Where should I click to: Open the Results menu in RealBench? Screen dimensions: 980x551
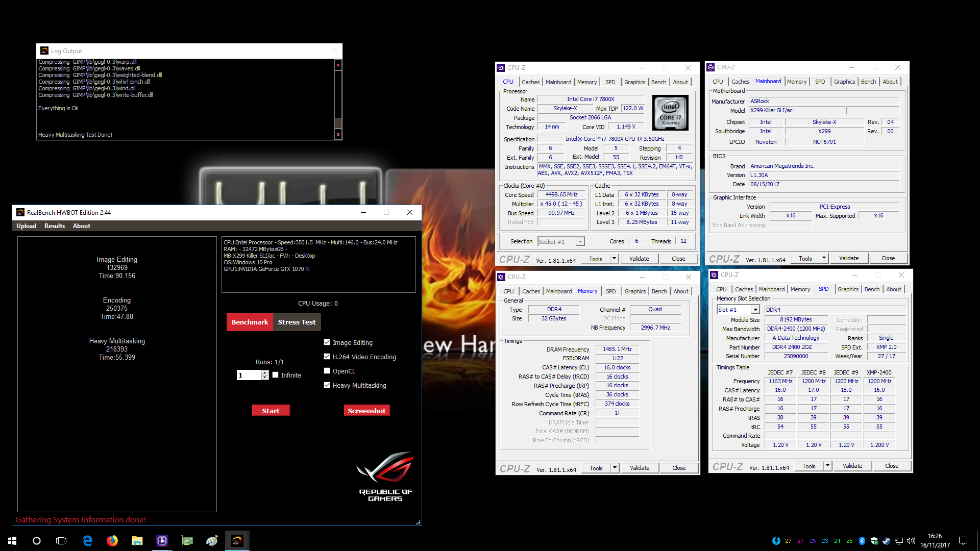[55, 226]
